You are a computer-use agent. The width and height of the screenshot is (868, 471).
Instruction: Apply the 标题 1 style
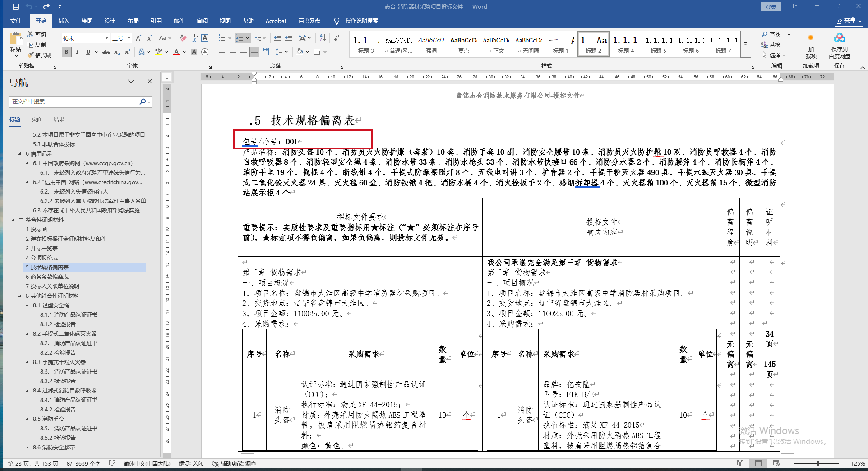[561, 44]
